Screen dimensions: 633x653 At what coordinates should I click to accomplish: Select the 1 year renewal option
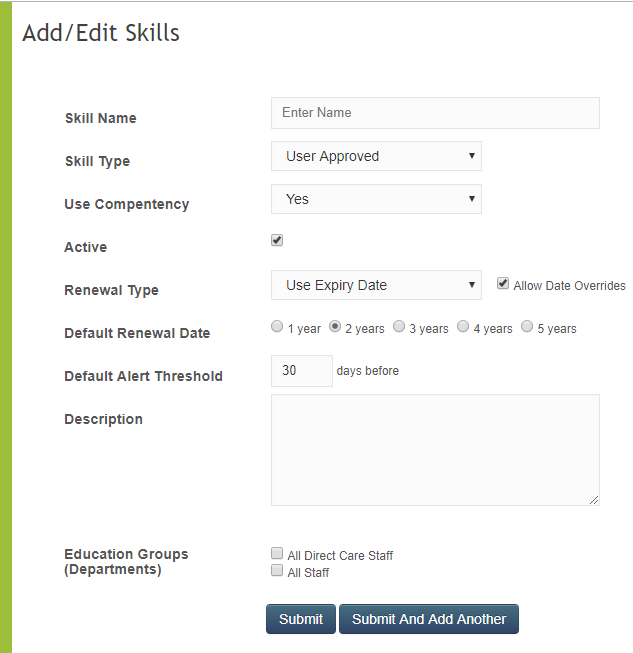(277, 326)
